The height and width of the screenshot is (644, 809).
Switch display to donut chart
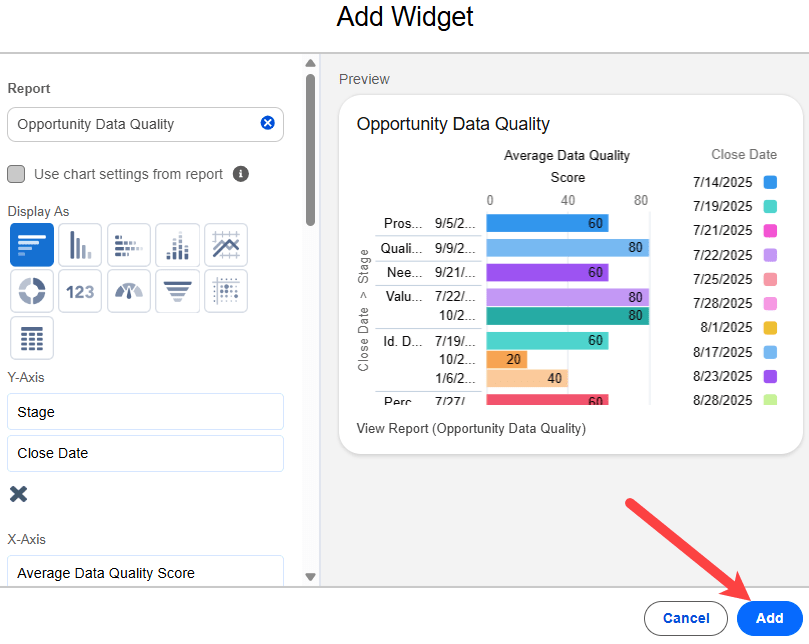pos(32,291)
